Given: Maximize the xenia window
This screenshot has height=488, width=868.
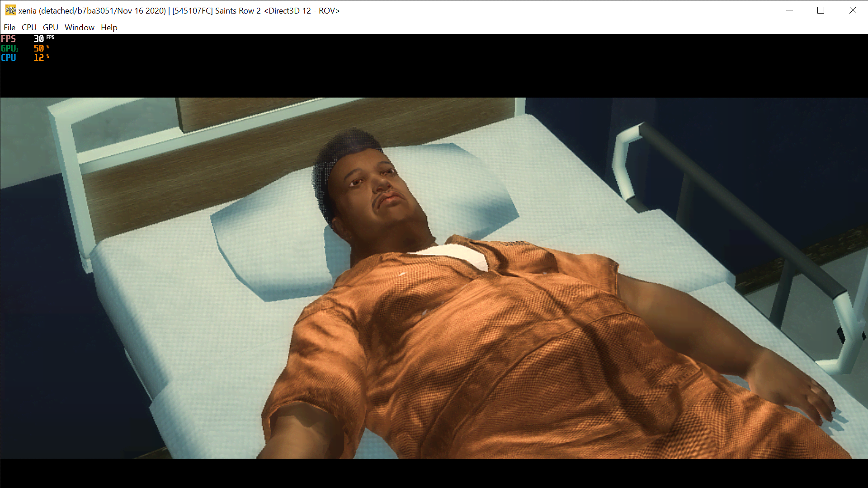Looking at the screenshot, I should point(821,10).
